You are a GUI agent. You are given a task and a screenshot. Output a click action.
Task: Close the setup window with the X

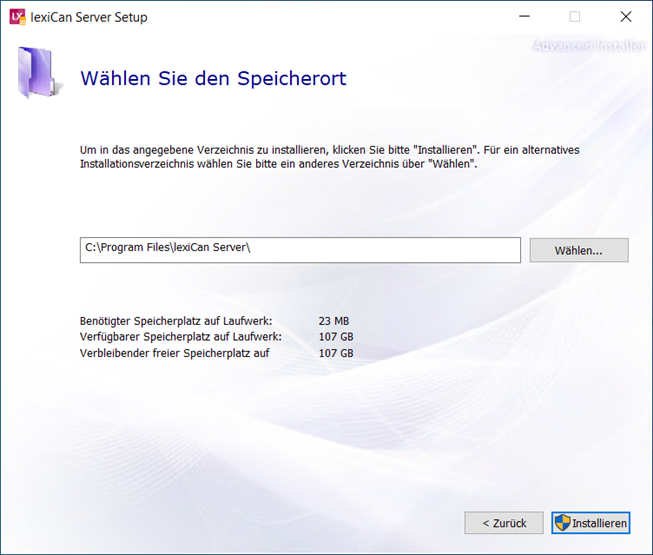(x=625, y=17)
